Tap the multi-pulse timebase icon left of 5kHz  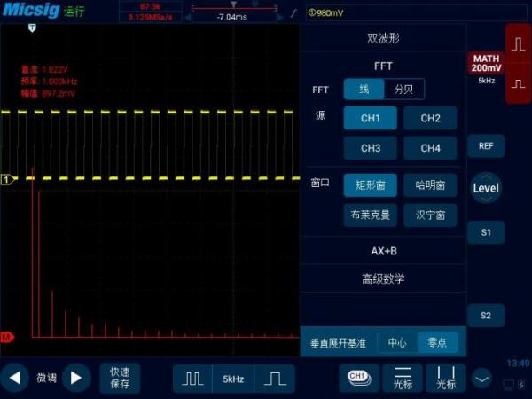(192, 379)
